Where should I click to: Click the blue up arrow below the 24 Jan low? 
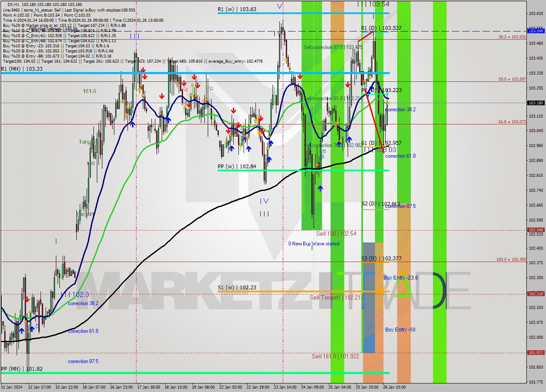320,188
